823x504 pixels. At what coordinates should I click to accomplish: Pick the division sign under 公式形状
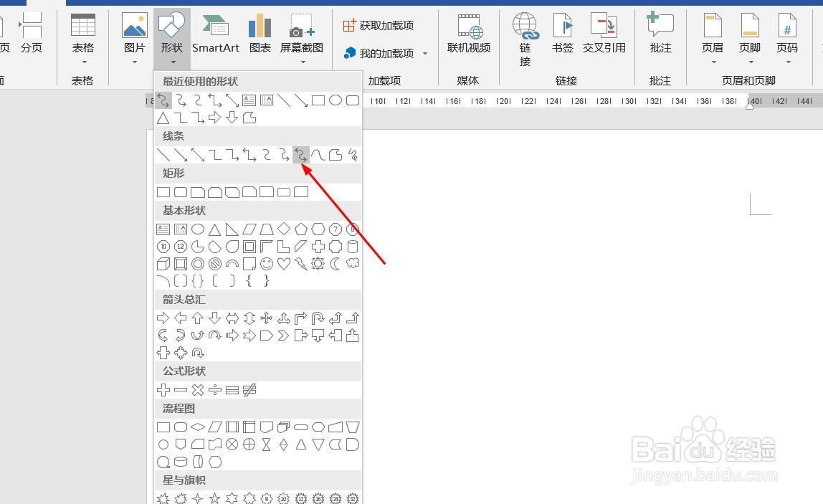(214, 390)
